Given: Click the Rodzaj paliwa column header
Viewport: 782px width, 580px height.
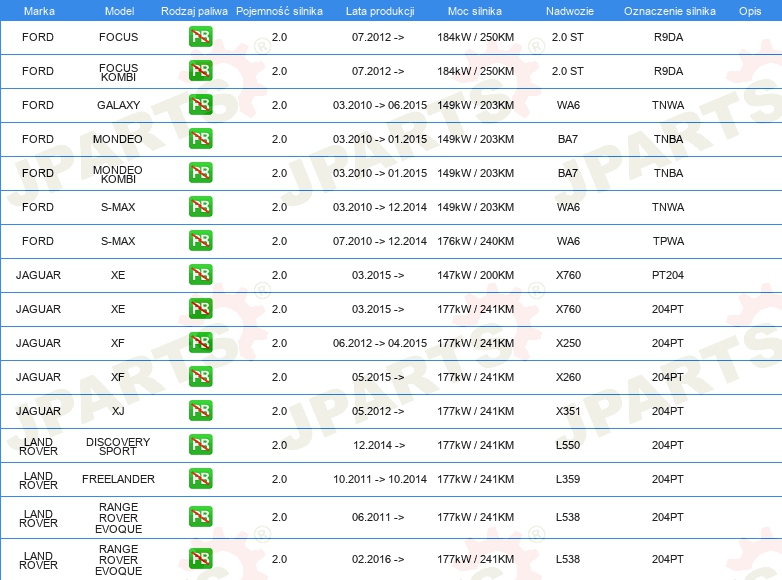Looking at the screenshot, I should click(x=194, y=10).
